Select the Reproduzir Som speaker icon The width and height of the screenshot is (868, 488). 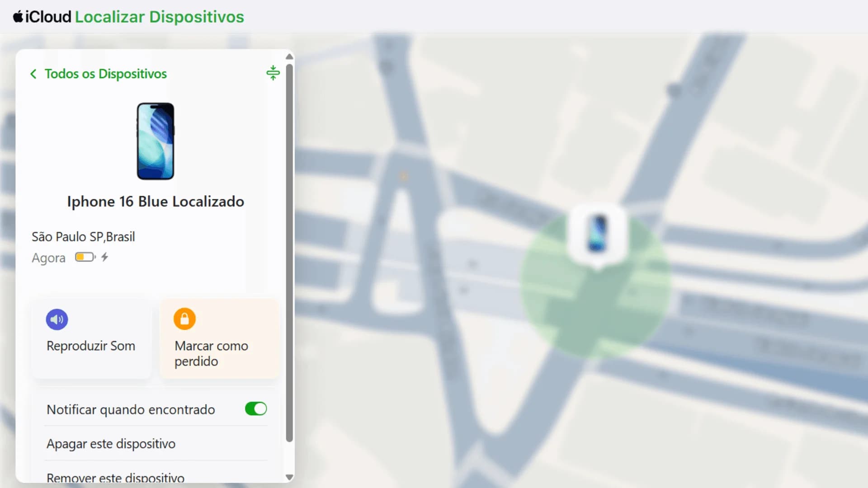coord(56,319)
